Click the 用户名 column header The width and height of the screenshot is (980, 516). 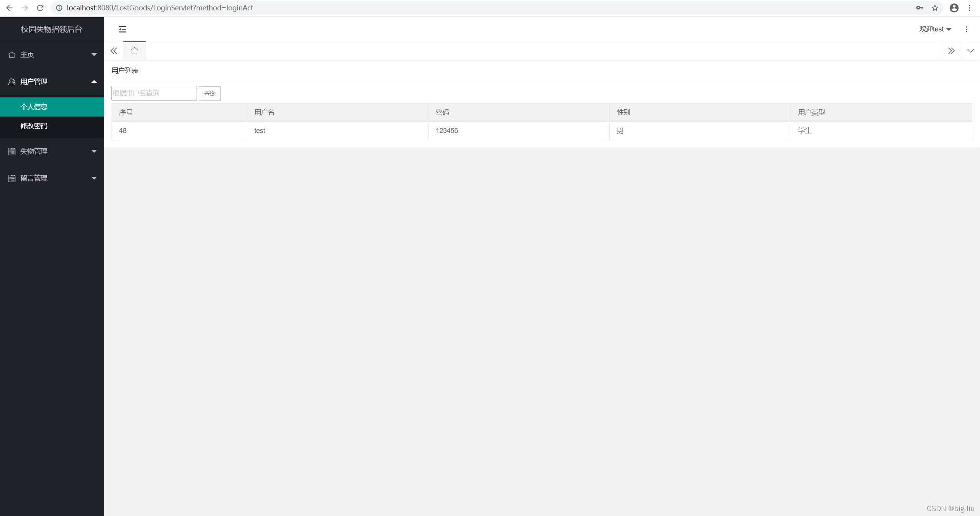(337, 112)
